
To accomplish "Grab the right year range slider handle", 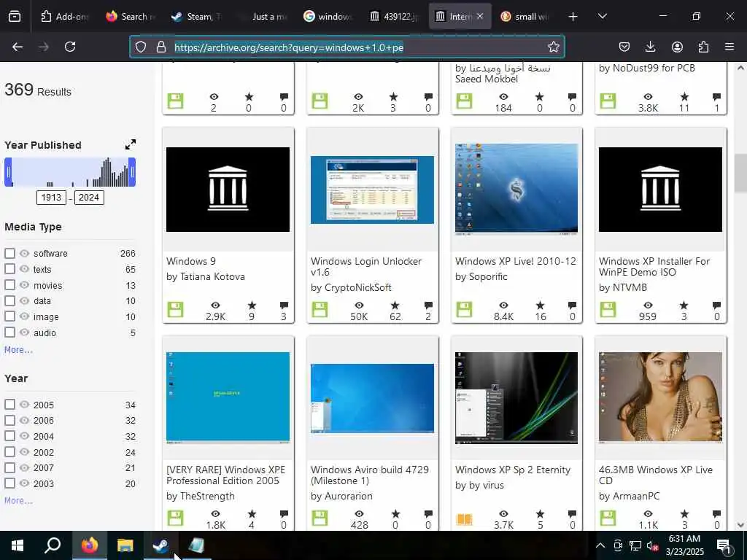I will pyautogui.click(x=133, y=172).
